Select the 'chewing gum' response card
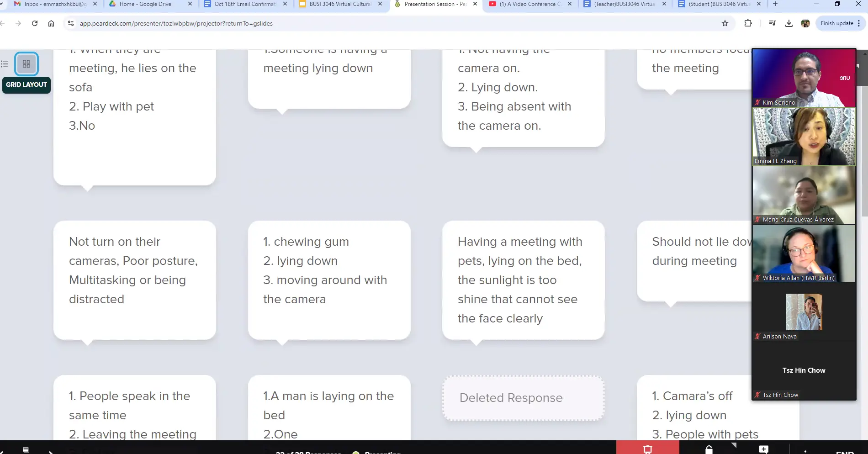Image resolution: width=868 pixels, height=454 pixels. tap(329, 280)
